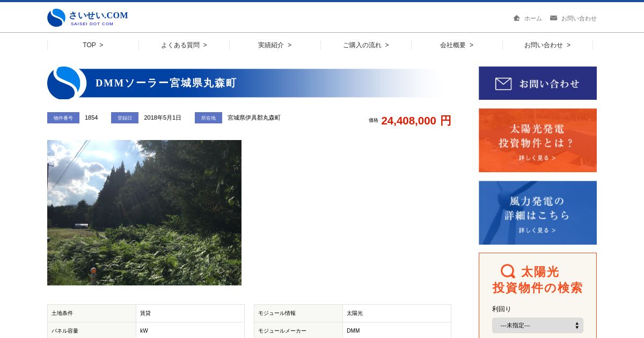Open the 実績紹介 menu item
Image resolution: width=644 pixels, height=338 pixels.
tap(275, 45)
